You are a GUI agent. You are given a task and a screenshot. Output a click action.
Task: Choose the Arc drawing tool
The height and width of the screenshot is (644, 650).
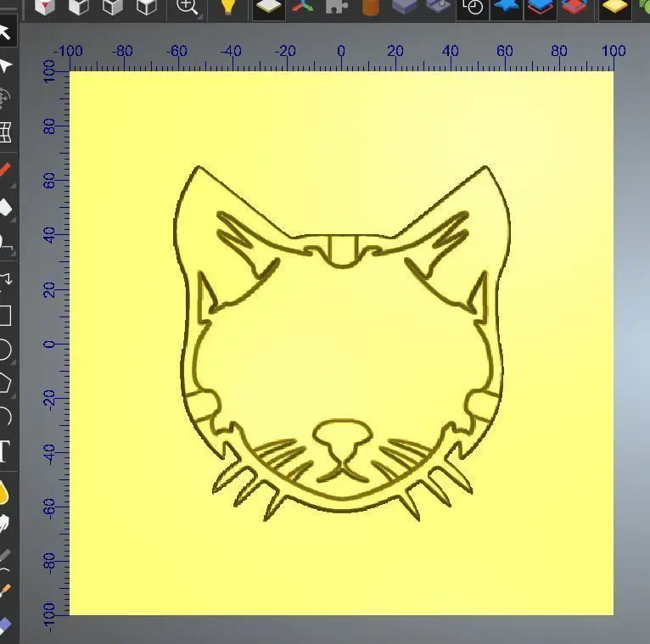coord(5,416)
